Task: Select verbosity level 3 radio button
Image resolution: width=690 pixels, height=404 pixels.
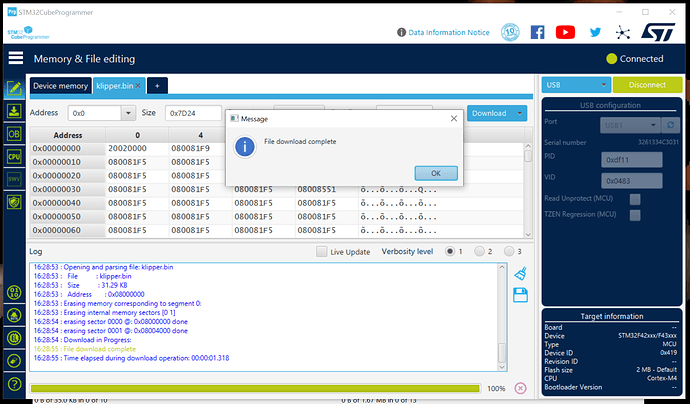Action: [510, 251]
